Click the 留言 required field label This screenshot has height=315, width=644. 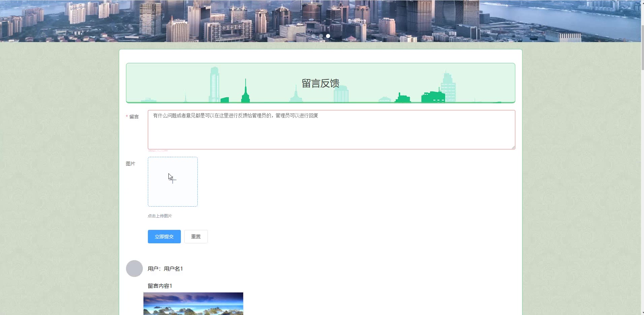click(132, 117)
